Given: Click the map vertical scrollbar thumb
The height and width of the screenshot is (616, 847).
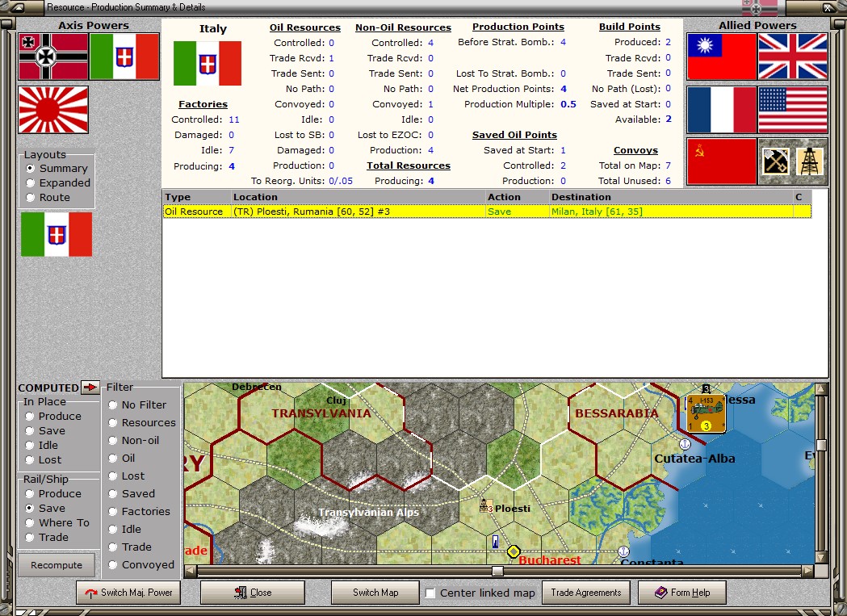Looking at the screenshot, I should (x=821, y=445).
